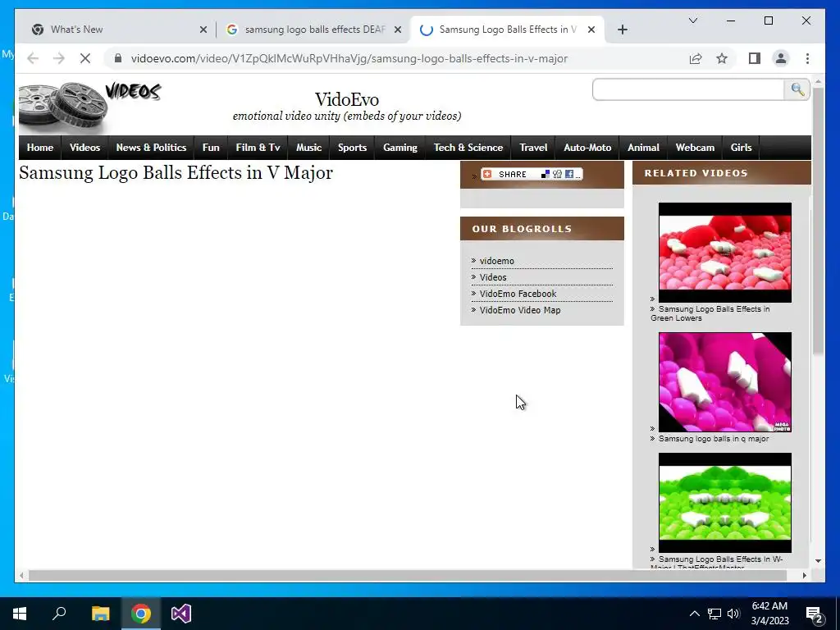
Task: Close the samsung logo balls Google tab
Action: pyautogui.click(x=398, y=30)
